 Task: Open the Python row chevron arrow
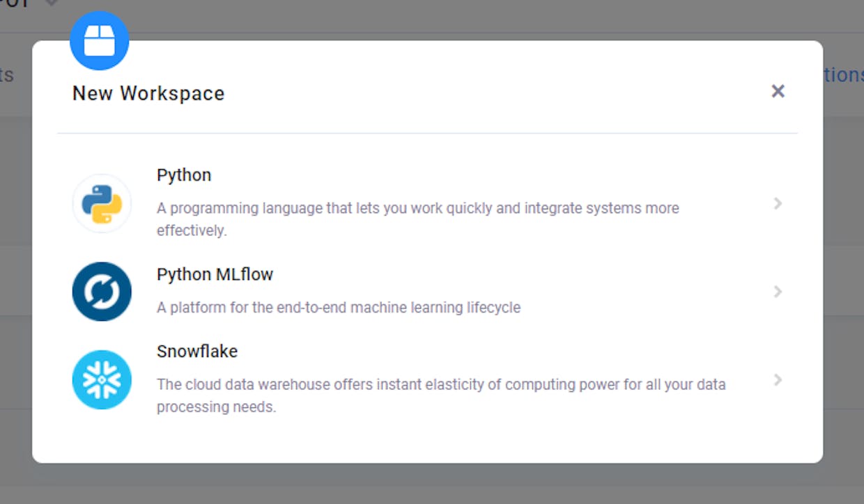click(x=778, y=203)
